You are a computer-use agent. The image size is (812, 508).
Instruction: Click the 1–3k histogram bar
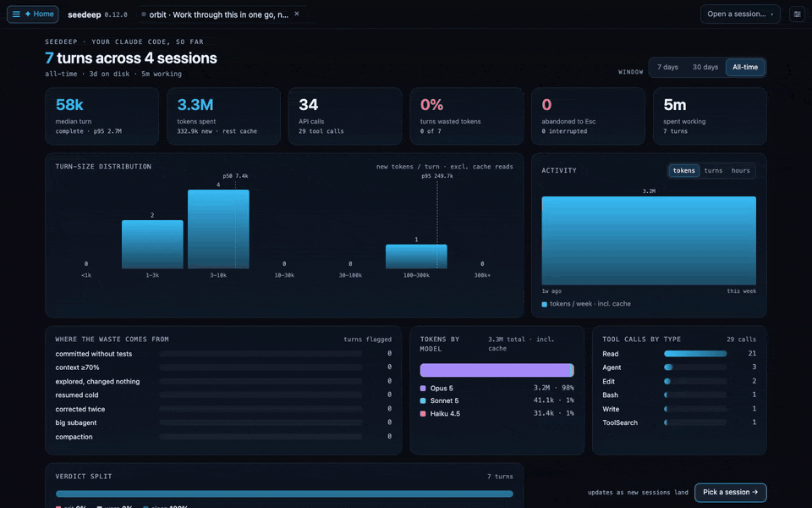point(152,244)
